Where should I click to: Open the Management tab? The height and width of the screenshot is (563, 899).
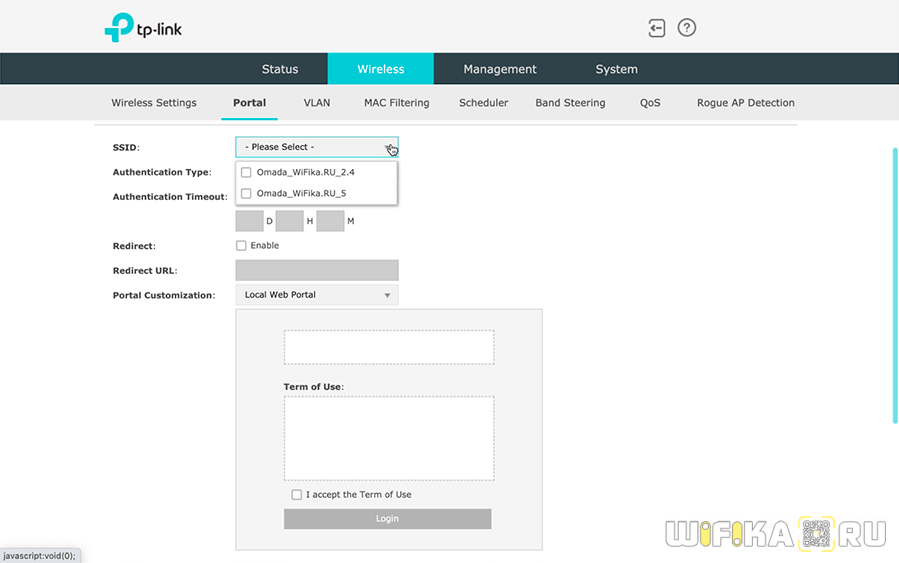[500, 69]
